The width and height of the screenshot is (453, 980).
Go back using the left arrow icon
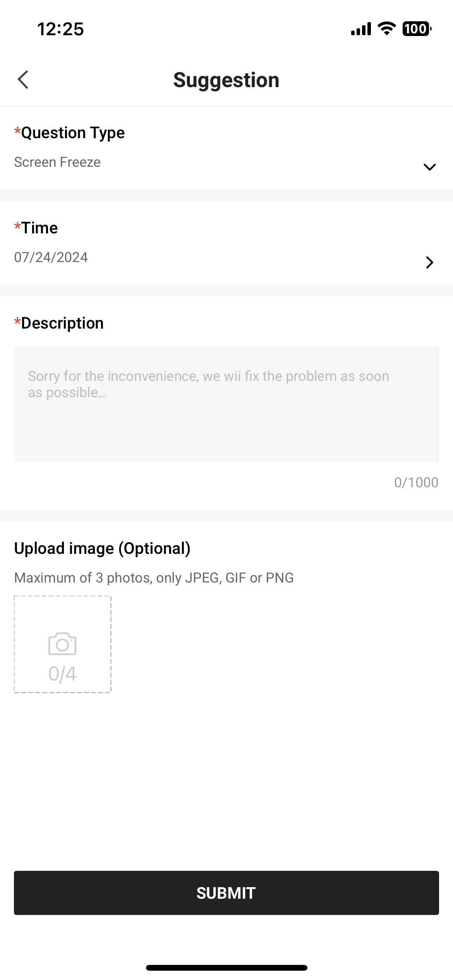(x=23, y=80)
